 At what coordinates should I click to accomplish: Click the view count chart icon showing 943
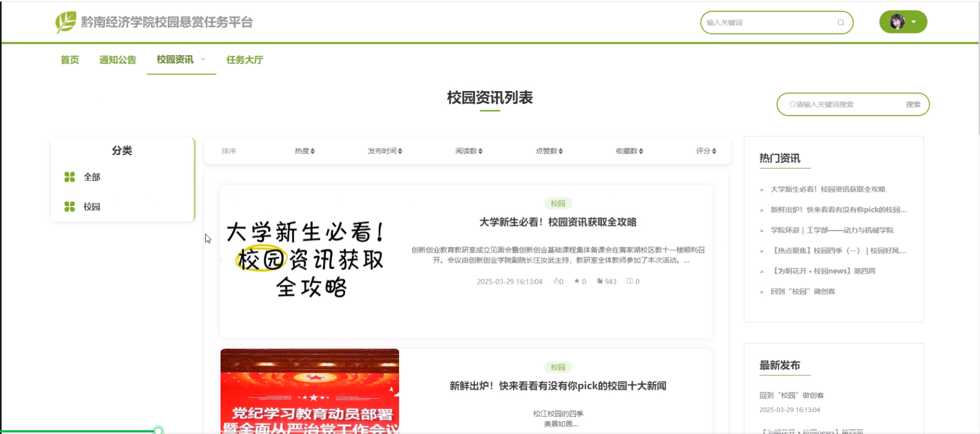tap(600, 281)
